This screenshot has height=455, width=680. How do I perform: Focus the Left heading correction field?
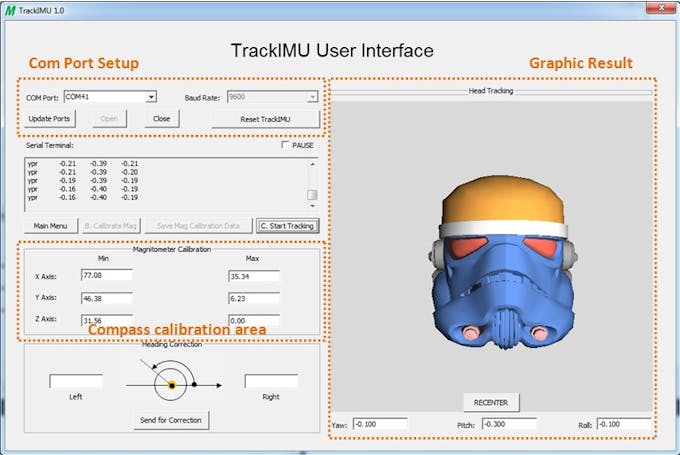pyautogui.click(x=76, y=381)
